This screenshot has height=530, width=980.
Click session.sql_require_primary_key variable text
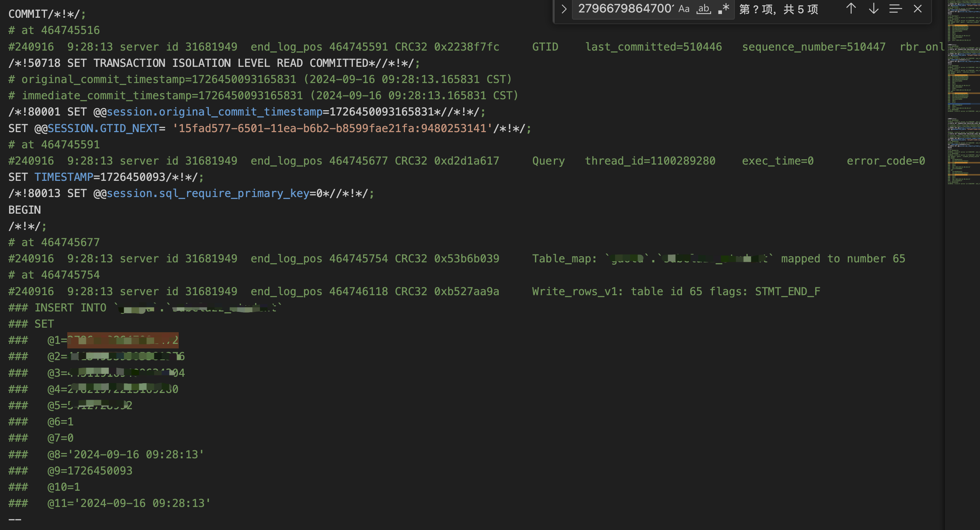[x=208, y=194]
